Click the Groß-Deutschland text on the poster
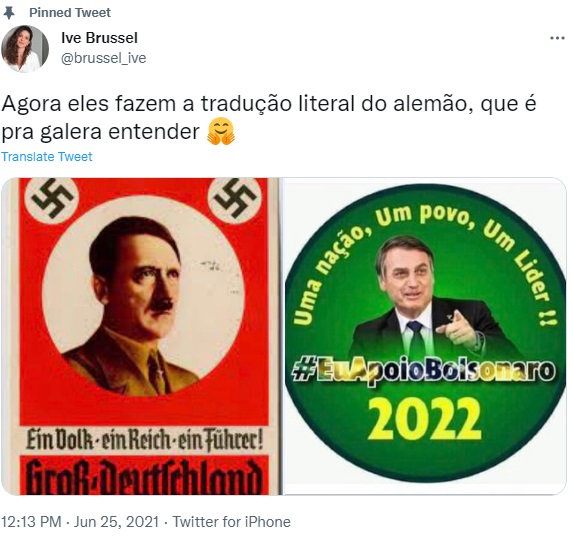The width and height of the screenshot is (573, 539). pyautogui.click(x=144, y=477)
